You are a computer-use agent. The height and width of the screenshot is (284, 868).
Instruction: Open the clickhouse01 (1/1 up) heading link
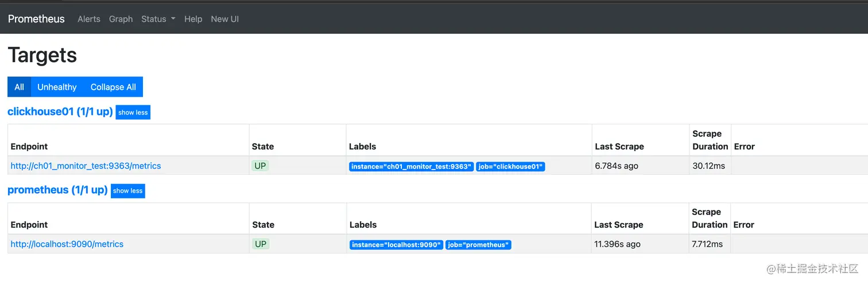pos(60,112)
